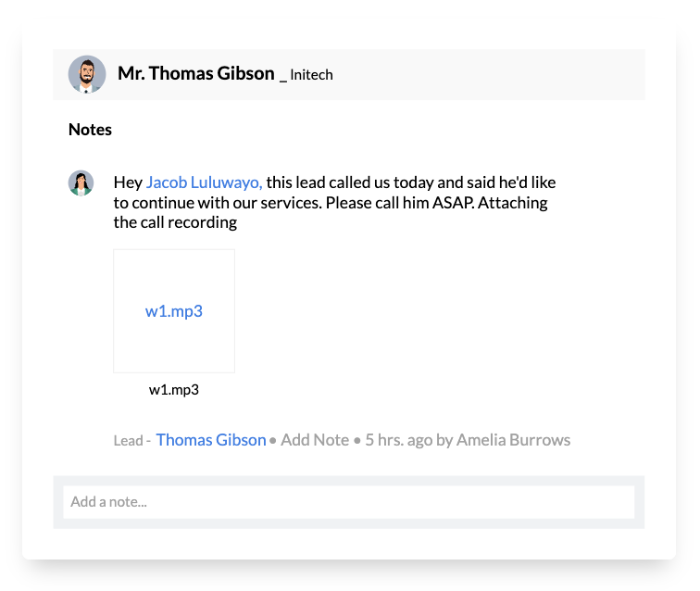Click the blue w1.mp3 link text
Image resolution: width=700 pixels, height=591 pixels.
click(x=174, y=311)
